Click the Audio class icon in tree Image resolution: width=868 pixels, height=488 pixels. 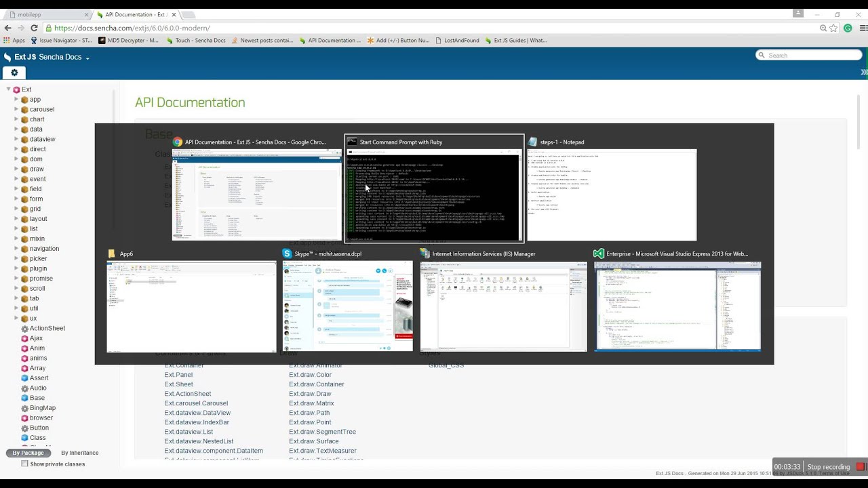[x=24, y=388]
